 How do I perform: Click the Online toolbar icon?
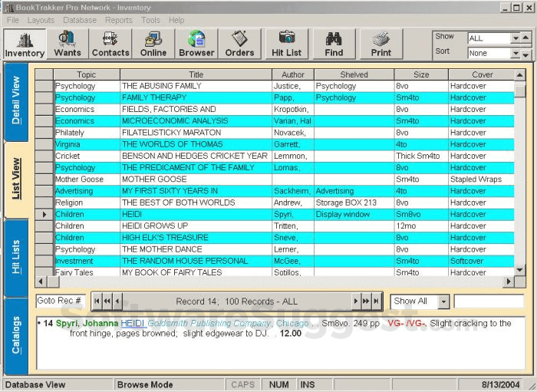153,44
